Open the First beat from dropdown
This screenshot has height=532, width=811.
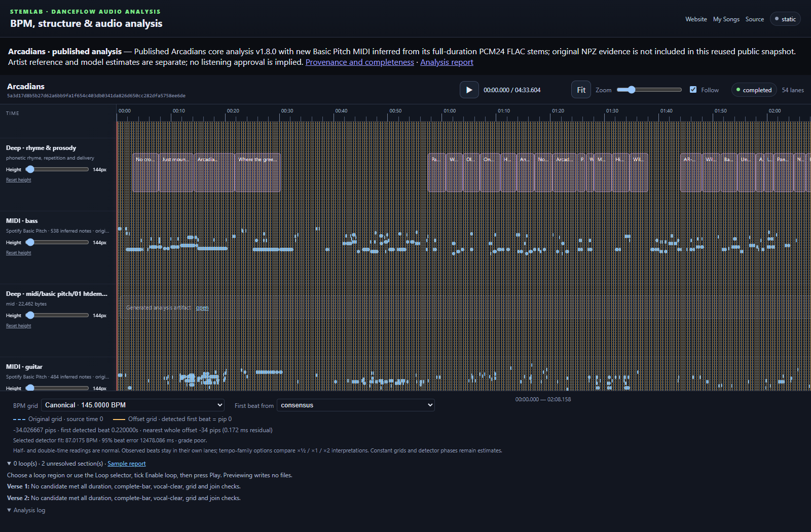coord(355,405)
